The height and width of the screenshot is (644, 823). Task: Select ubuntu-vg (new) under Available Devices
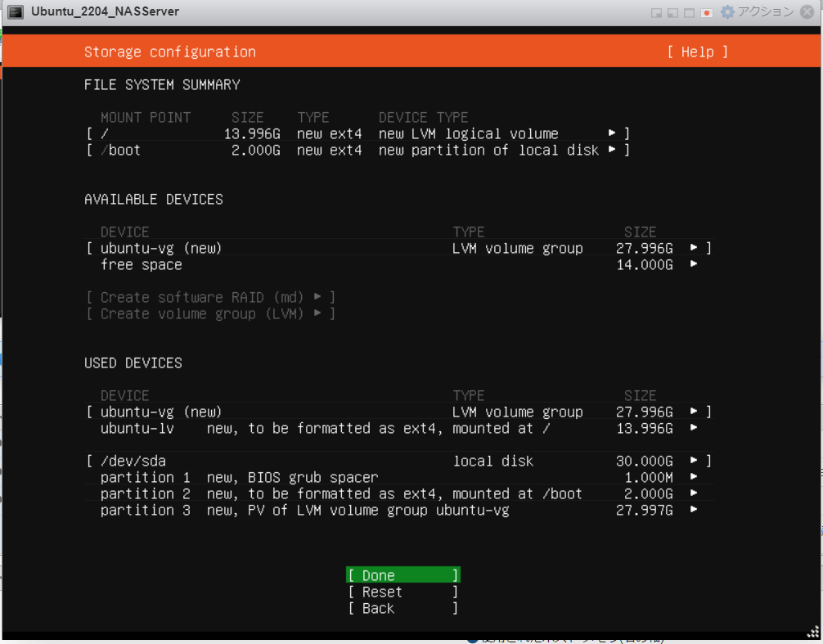point(398,248)
